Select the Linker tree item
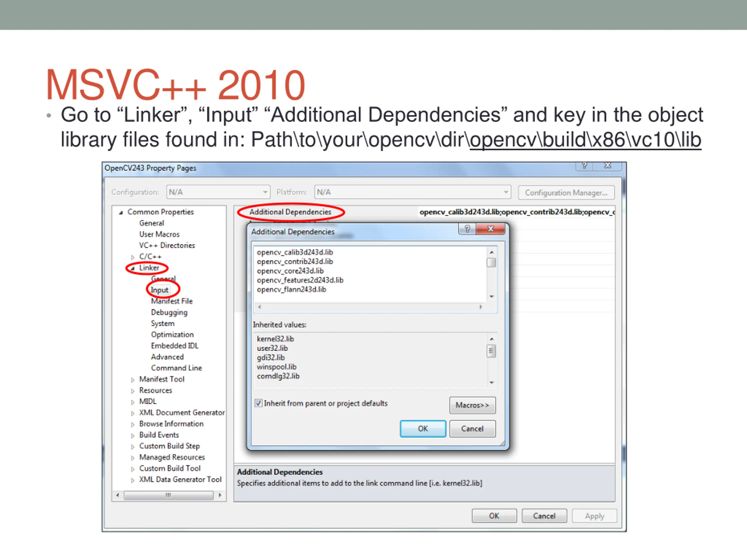The width and height of the screenshot is (747, 560). [149, 268]
